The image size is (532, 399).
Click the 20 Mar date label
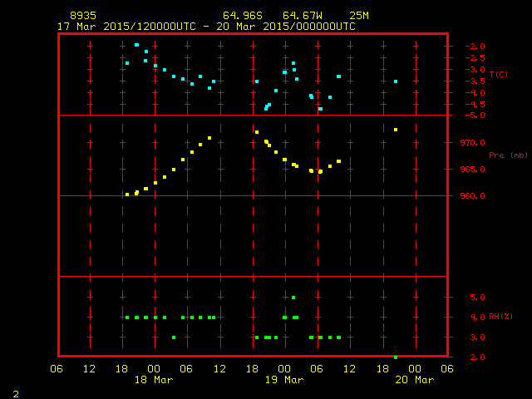coord(415,380)
